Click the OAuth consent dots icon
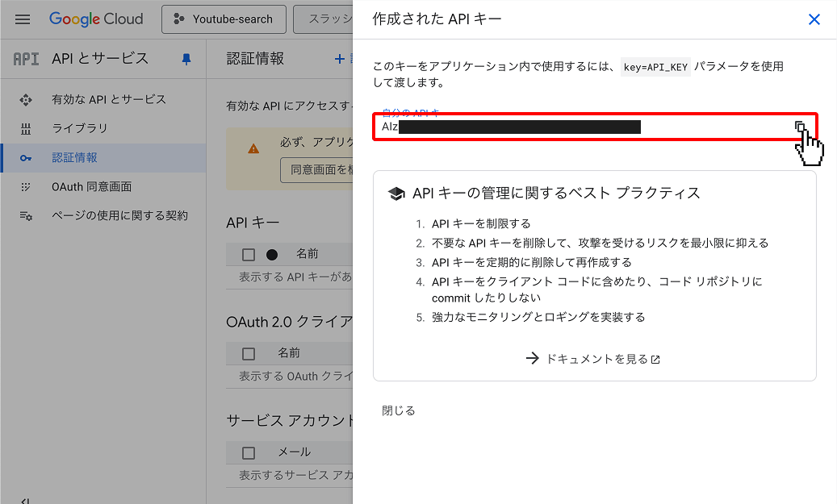 [x=26, y=186]
